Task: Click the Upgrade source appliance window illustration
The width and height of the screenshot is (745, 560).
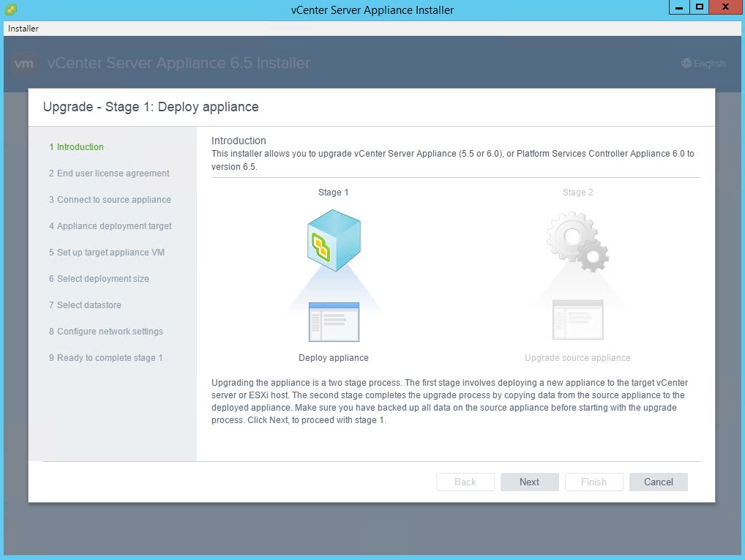Action: coord(577,320)
